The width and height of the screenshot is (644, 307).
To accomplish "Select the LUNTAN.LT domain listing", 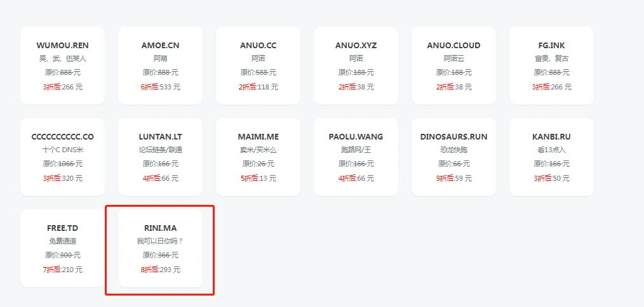I will [x=160, y=157].
